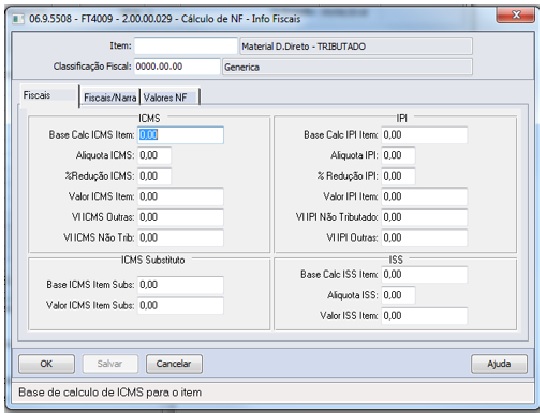
Task: Click the Vl IPI Não Tributado field
Action: pyautogui.click(x=425, y=217)
